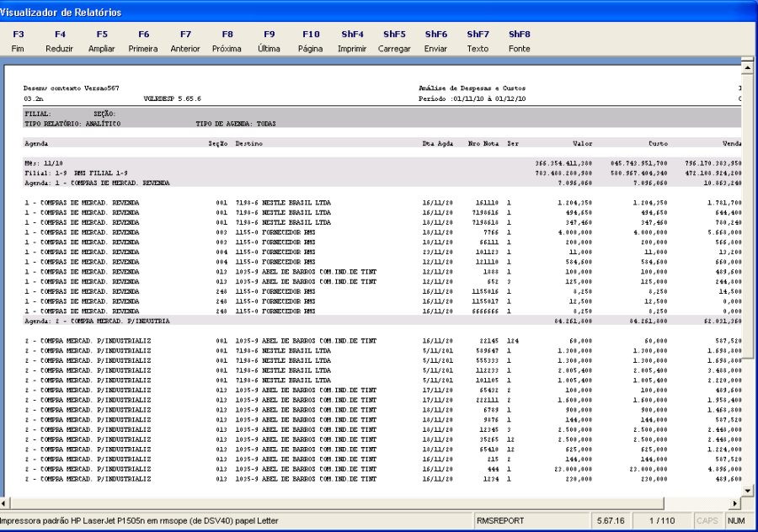Click the Mês: 11/10 summary row
Viewport: 758px width, 532px height.
coord(382,163)
